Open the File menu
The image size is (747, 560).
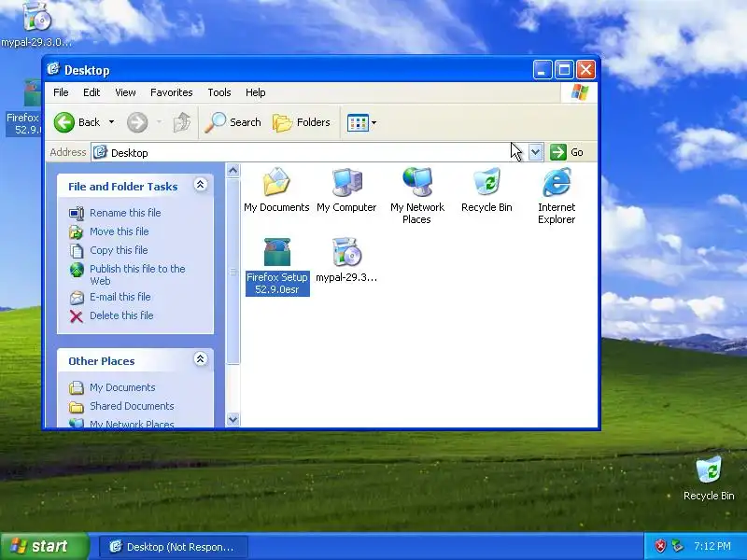pyautogui.click(x=61, y=92)
